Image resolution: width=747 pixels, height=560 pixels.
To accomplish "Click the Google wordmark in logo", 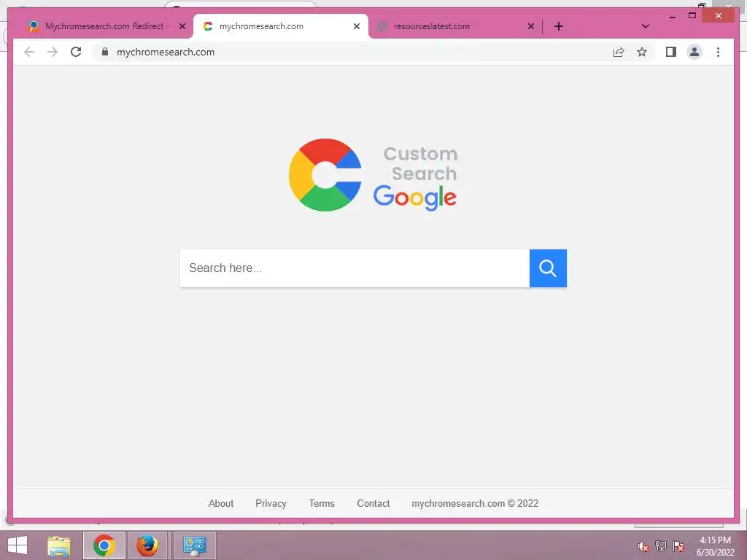I will pos(414,197).
